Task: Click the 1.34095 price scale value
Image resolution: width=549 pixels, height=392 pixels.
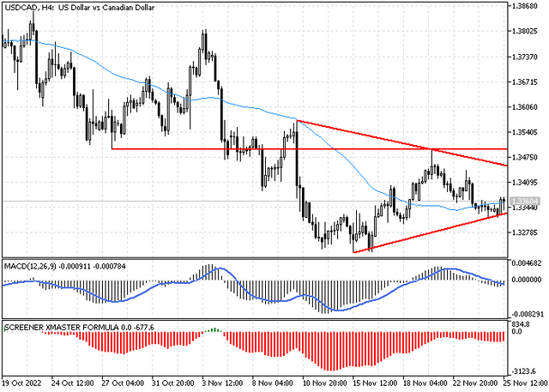Action: [x=524, y=183]
